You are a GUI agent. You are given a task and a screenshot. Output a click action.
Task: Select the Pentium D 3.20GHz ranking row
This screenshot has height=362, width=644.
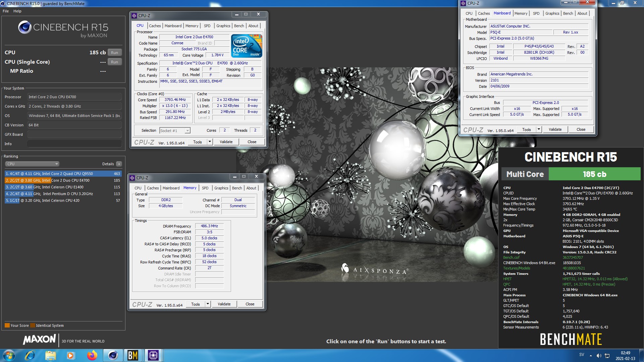63,194
